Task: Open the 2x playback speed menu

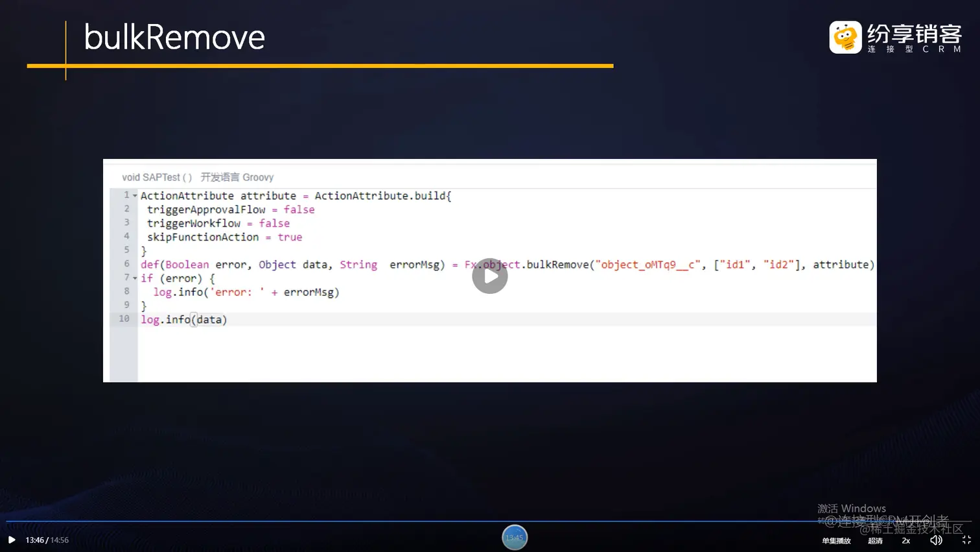Action: pyautogui.click(x=906, y=541)
